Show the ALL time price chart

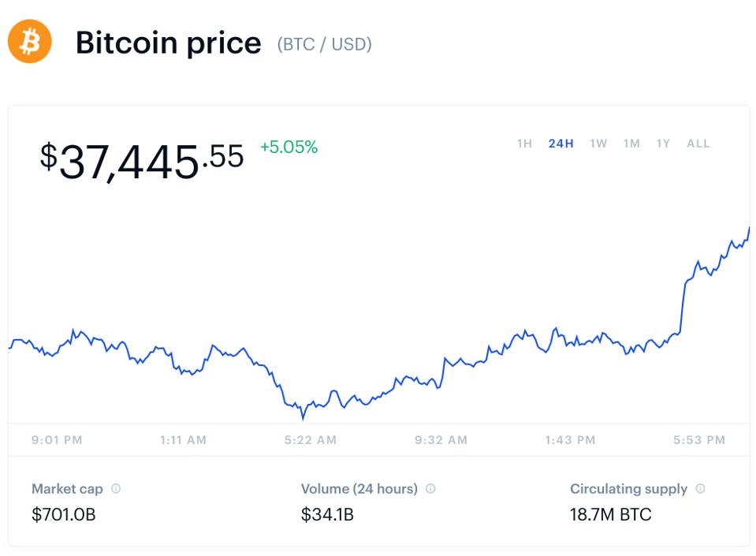tap(698, 144)
